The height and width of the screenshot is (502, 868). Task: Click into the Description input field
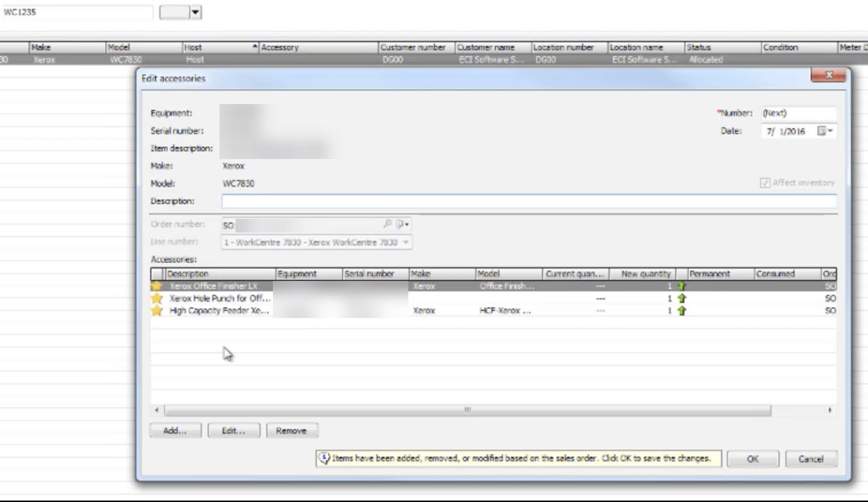coord(529,201)
